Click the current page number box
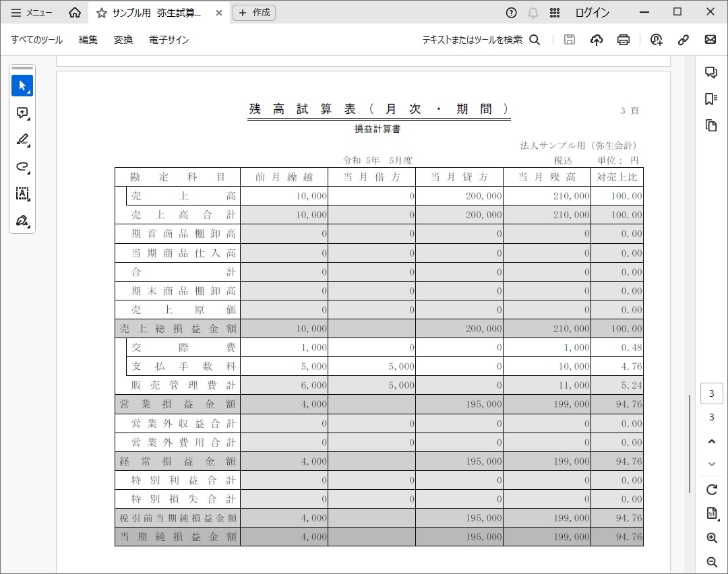The height and width of the screenshot is (574, 728). tap(711, 393)
